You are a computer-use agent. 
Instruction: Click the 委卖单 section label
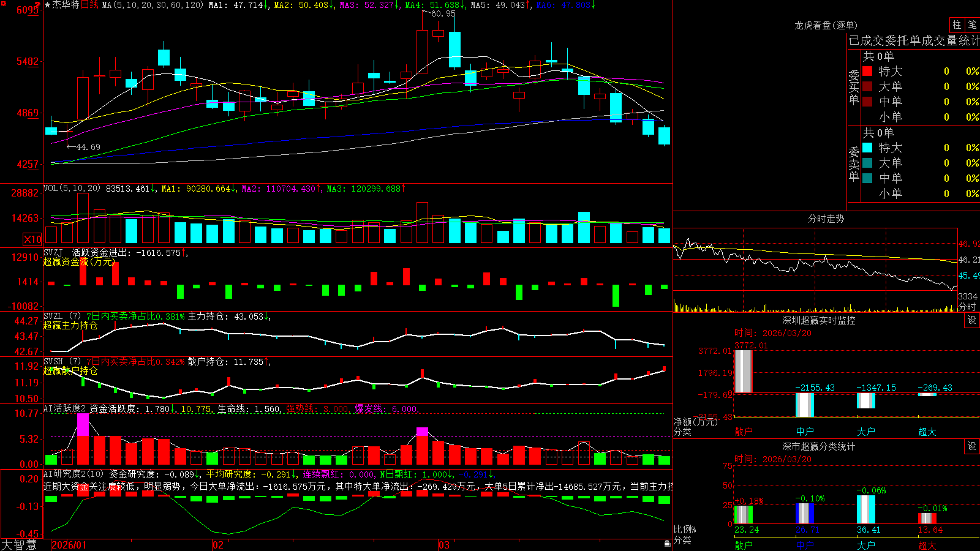tap(854, 163)
